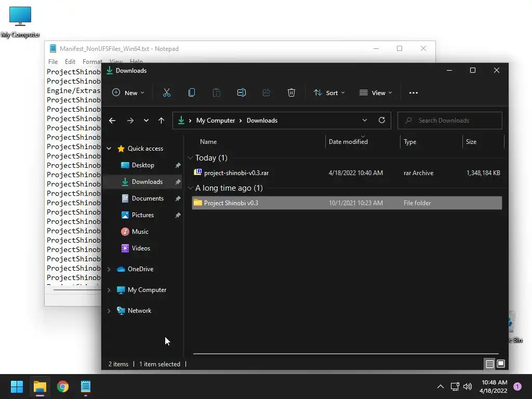Unpin Desktop from Quick access

pos(178,165)
